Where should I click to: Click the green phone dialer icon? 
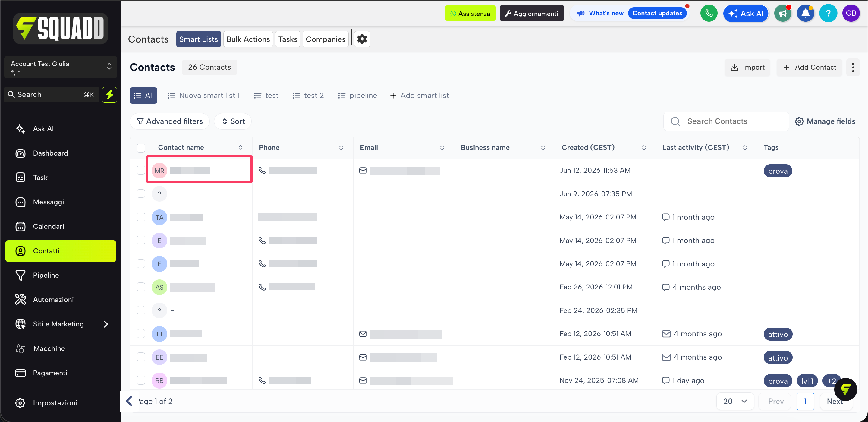pyautogui.click(x=709, y=14)
